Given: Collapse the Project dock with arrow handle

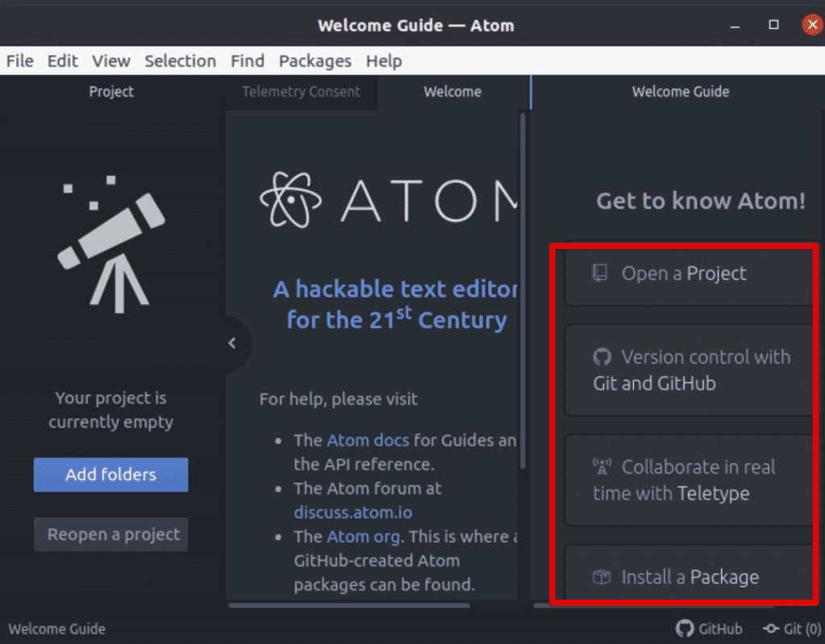Looking at the screenshot, I should [x=232, y=343].
